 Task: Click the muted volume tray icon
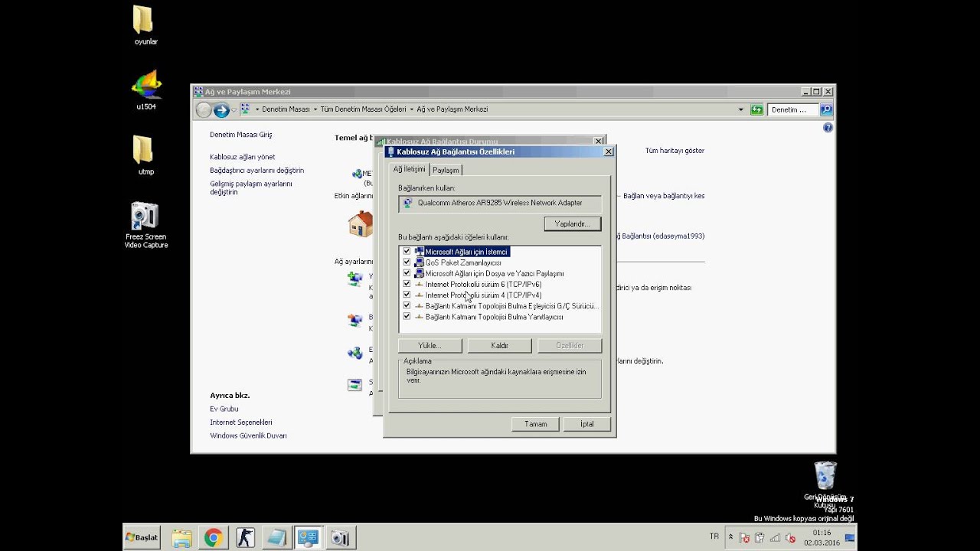pyautogui.click(x=789, y=538)
